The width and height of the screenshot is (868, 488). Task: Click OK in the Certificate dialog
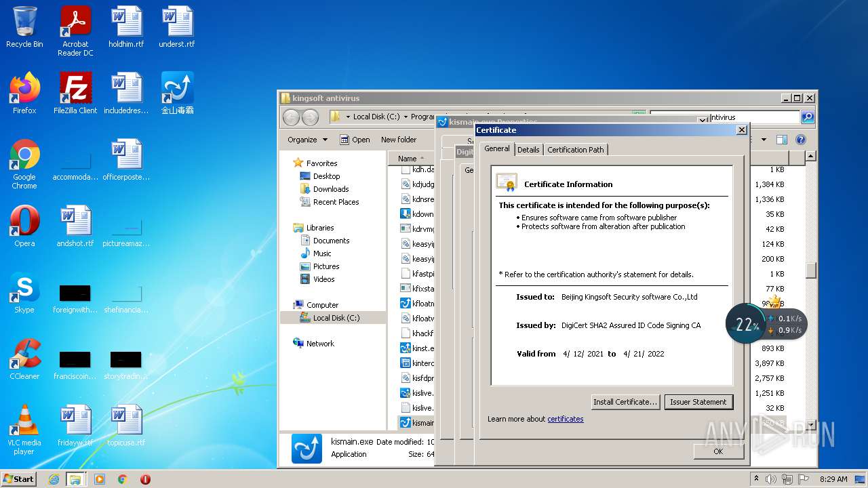(x=718, y=451)
